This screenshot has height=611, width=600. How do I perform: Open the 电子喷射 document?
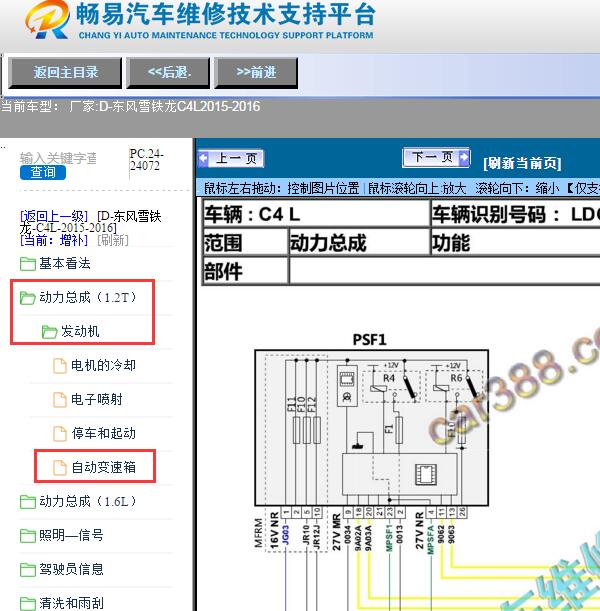point(97,399)
